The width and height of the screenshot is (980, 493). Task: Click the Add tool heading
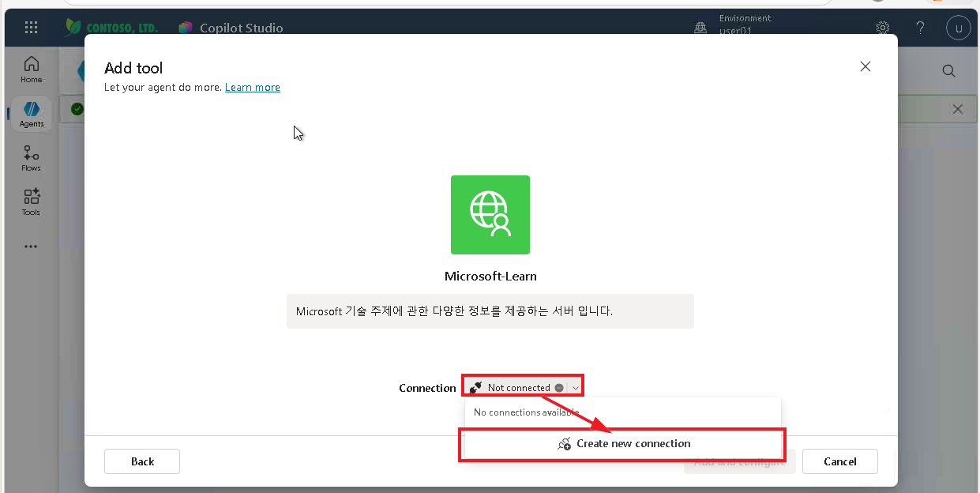[x=133, y=68]
